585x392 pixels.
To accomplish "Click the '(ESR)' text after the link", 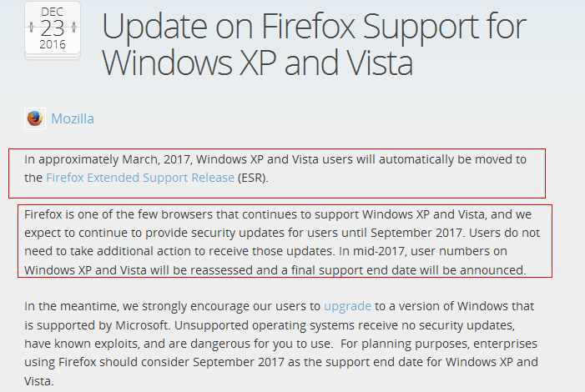I will click(x=253, y=178).
